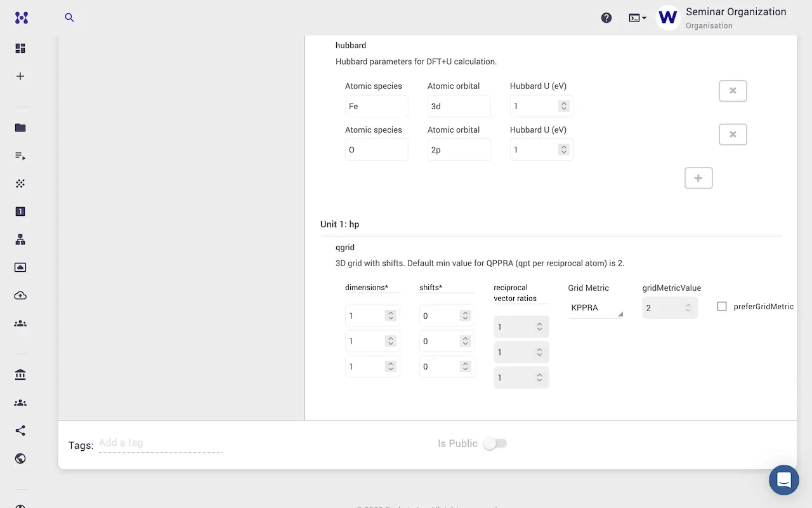Click the Add a tag input field
The image size is (812, 508).
coord(160,443)
